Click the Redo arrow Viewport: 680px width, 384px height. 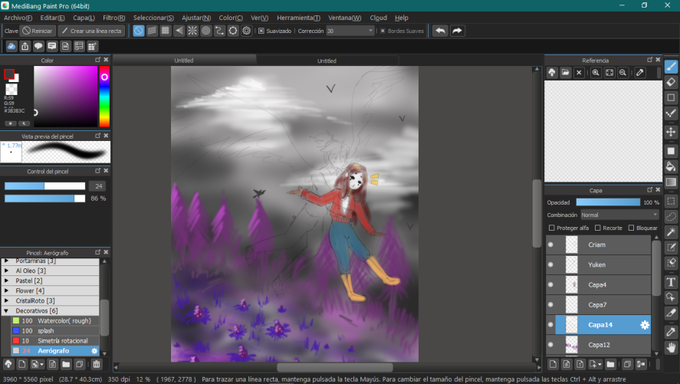(x=457, y=31)
